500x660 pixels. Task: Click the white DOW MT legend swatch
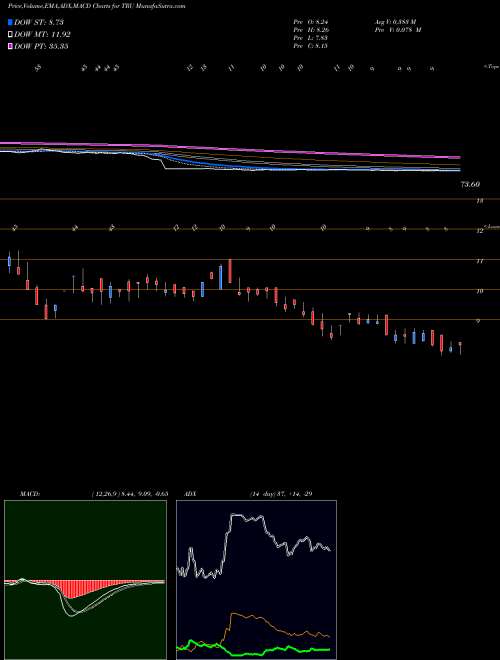pyautogui.click(x=10, y=34)
